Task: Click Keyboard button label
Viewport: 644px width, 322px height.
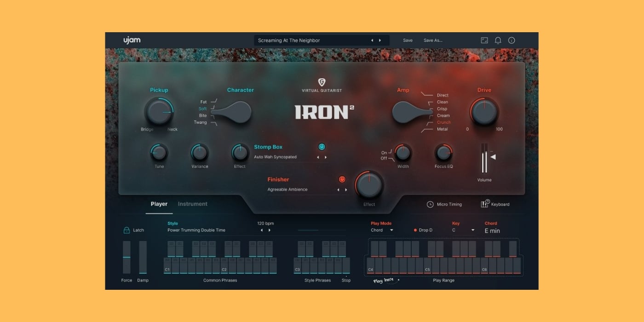Action: pyautogui.click(x=500, y=204)
